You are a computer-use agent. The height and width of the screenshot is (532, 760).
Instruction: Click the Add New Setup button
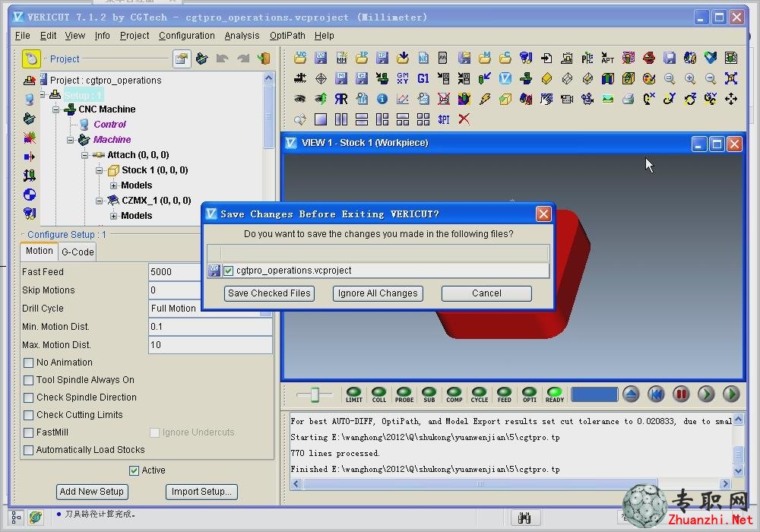coord(92,492)
